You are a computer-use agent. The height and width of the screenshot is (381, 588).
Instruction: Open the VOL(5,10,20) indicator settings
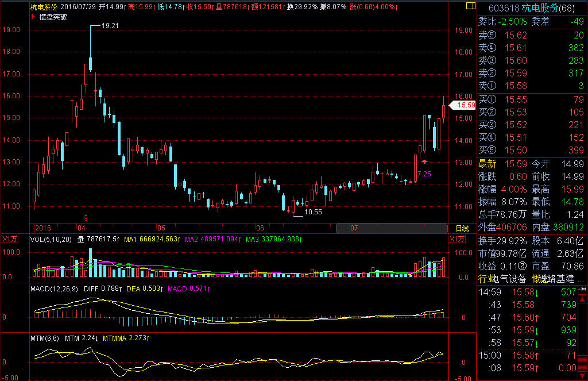tap(51, 239)
